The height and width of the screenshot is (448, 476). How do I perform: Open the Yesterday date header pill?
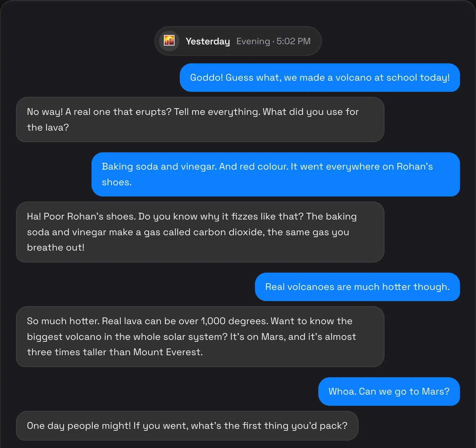coord(238,41)
